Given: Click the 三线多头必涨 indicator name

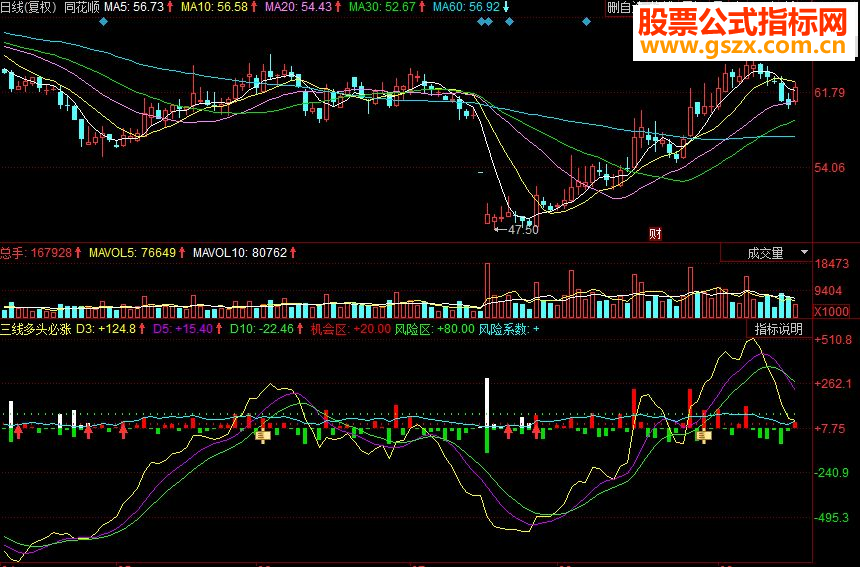Looking at the screenshot, I should [36, 329].
